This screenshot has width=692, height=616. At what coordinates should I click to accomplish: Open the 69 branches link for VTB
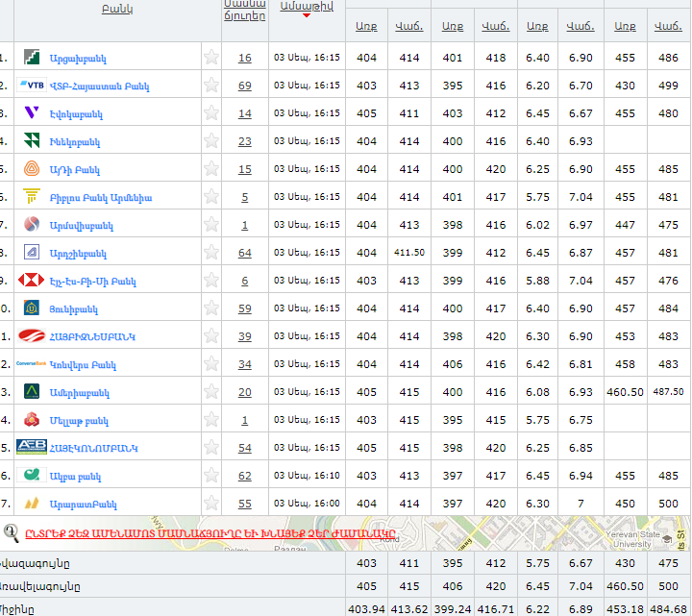tap(245, 86)
